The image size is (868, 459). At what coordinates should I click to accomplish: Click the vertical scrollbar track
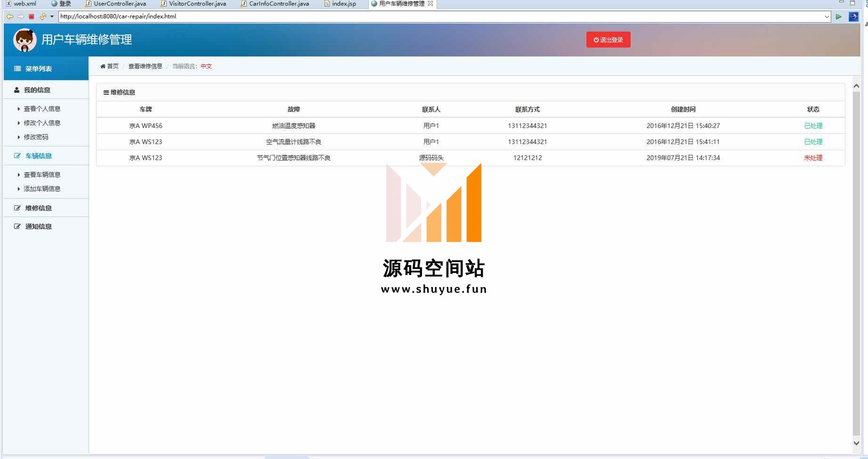(x=856, y=264)
